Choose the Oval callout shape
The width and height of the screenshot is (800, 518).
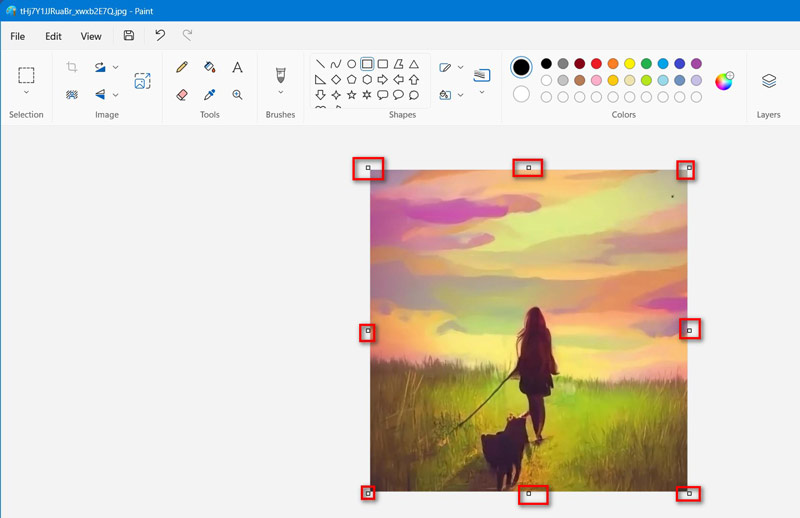398,95
